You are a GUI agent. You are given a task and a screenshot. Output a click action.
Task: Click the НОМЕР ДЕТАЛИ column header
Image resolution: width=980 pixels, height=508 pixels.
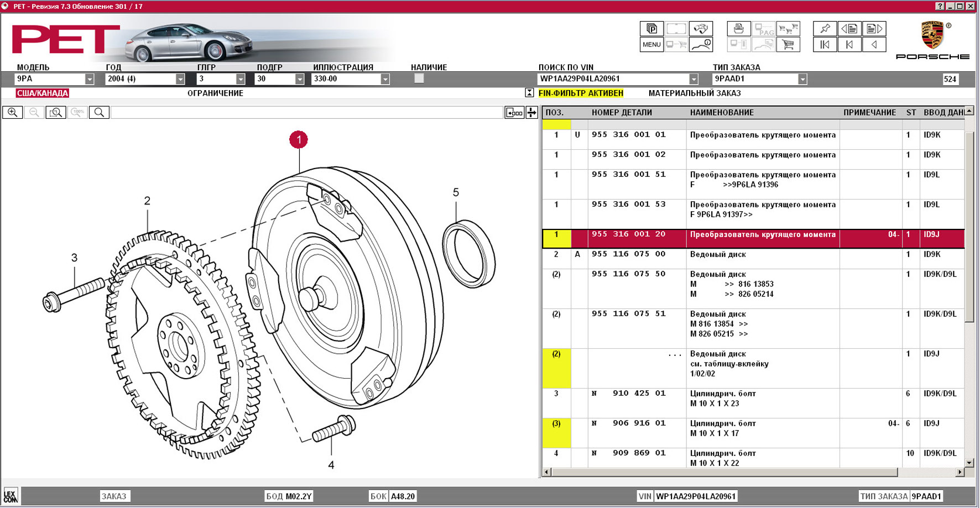pos(622,113)
